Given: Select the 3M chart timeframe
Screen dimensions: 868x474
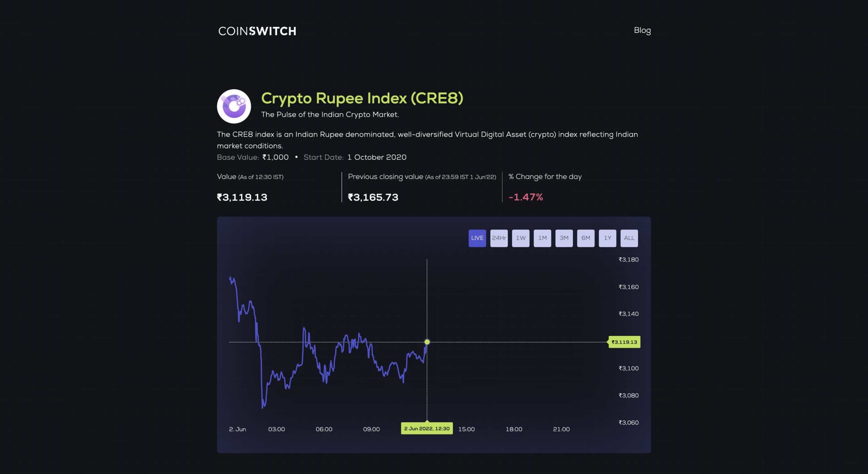Looking at the screenshot, I should [564, 238].
